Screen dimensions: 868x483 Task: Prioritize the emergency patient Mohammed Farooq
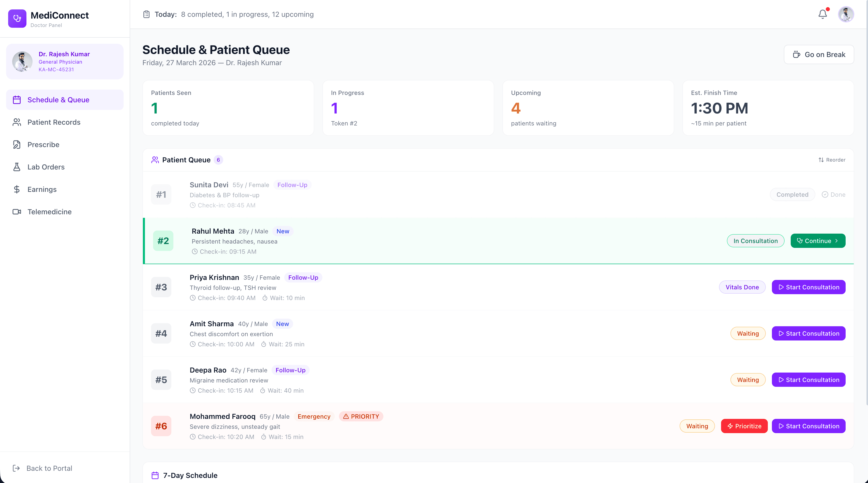click(744, 426)
